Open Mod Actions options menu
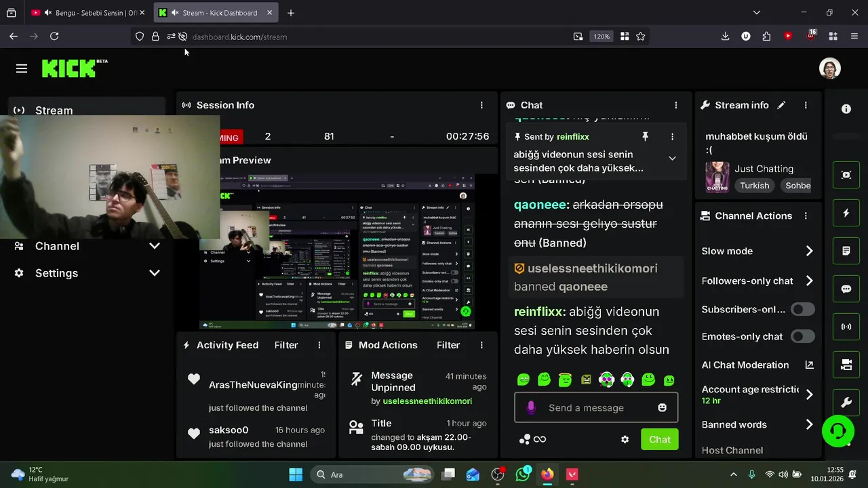This screenshot has width=868, height=488. click(x=481, y=345)
